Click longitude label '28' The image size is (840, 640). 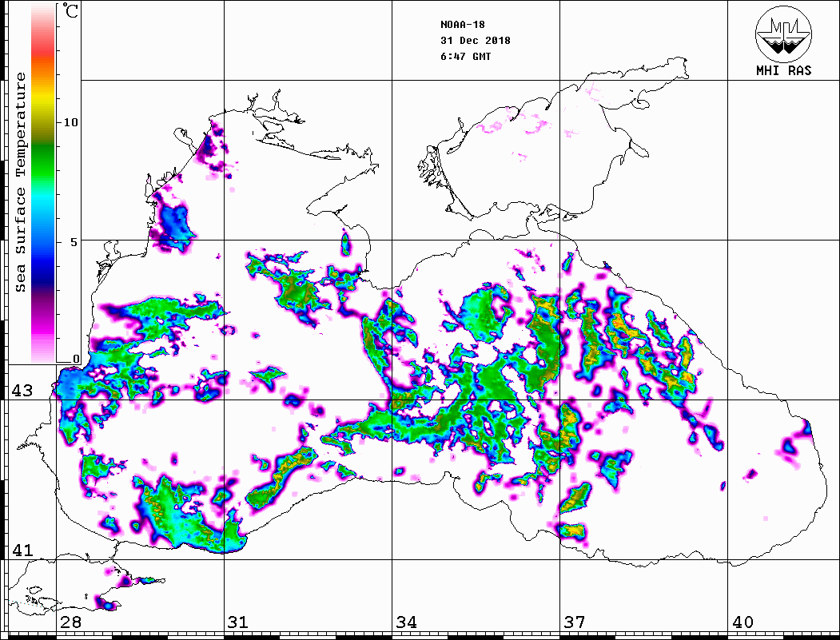coord(70,622)
